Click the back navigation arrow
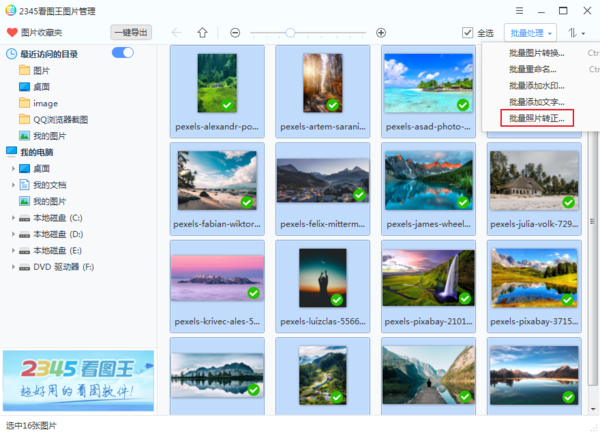The height and width of the screenshot is (434, 600). pyautogui.click(x=177, y=32)
